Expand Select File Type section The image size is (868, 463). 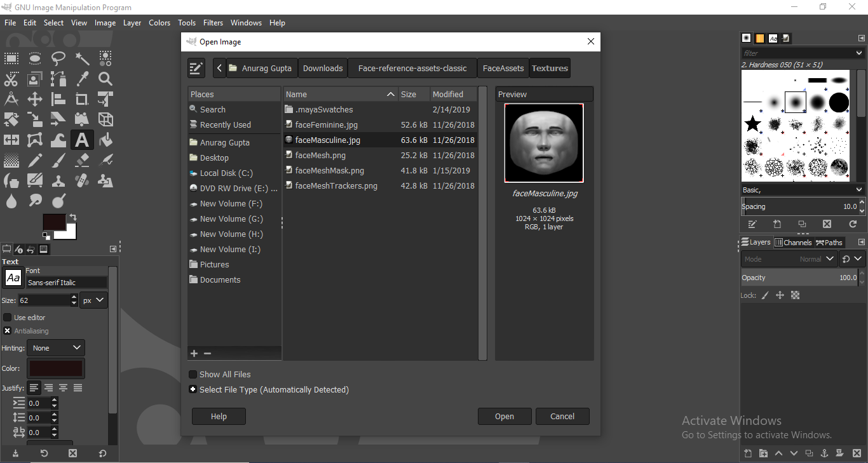point(193,389)
